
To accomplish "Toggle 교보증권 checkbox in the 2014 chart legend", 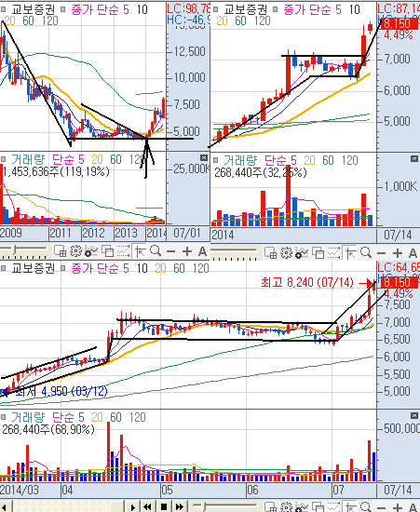I will [215, 9].
